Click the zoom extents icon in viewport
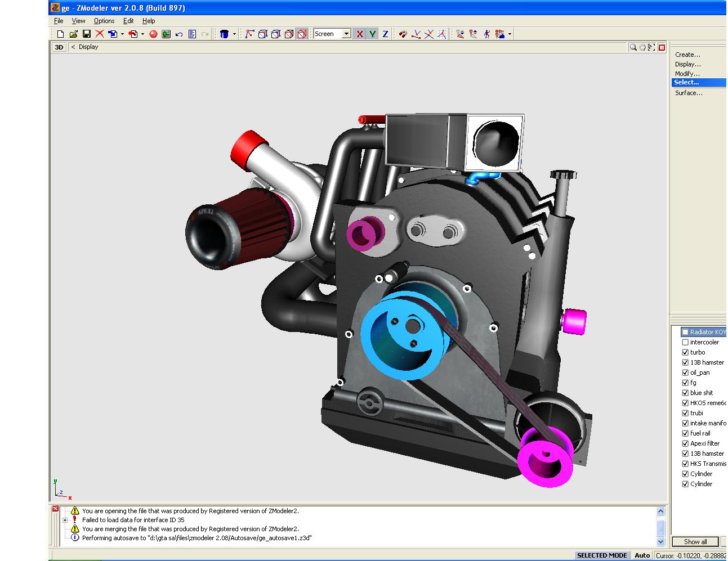Viewport: 728px width, 561px height. [651, 47]
